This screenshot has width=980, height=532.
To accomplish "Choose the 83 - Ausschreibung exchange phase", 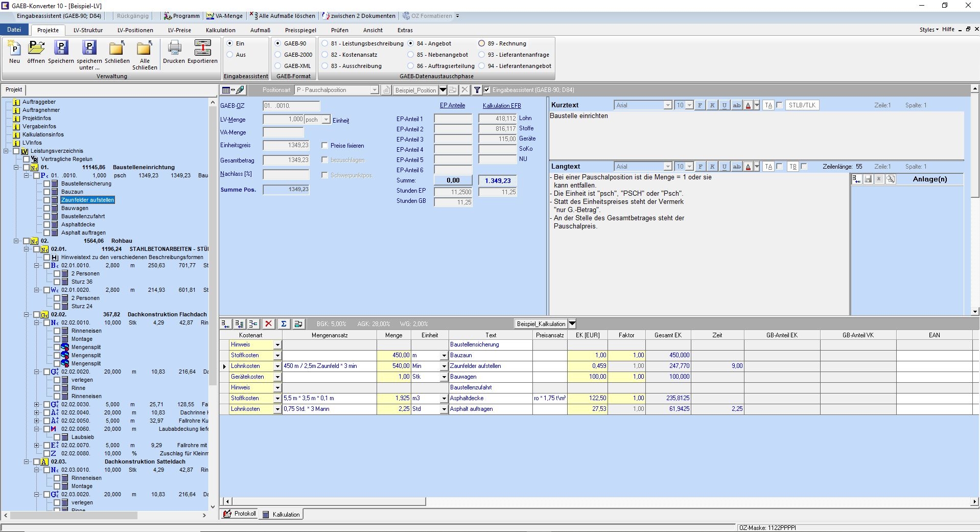I will tap(325, 66).
